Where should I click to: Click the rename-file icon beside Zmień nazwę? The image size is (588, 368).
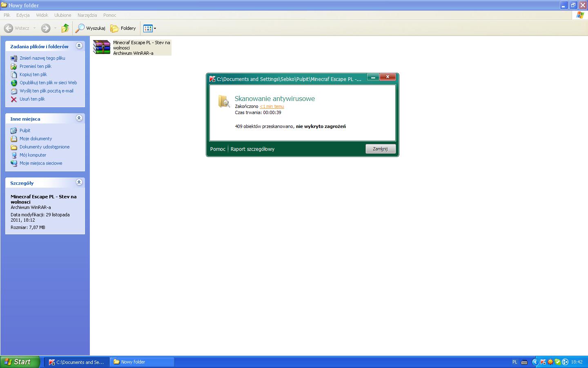14,58
